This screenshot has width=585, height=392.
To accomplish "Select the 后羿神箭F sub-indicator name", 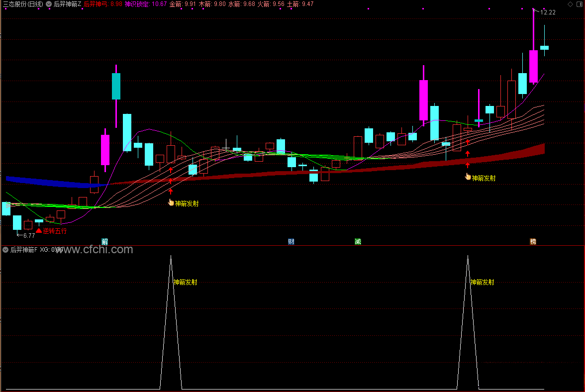I will click(x=23, y=250).
